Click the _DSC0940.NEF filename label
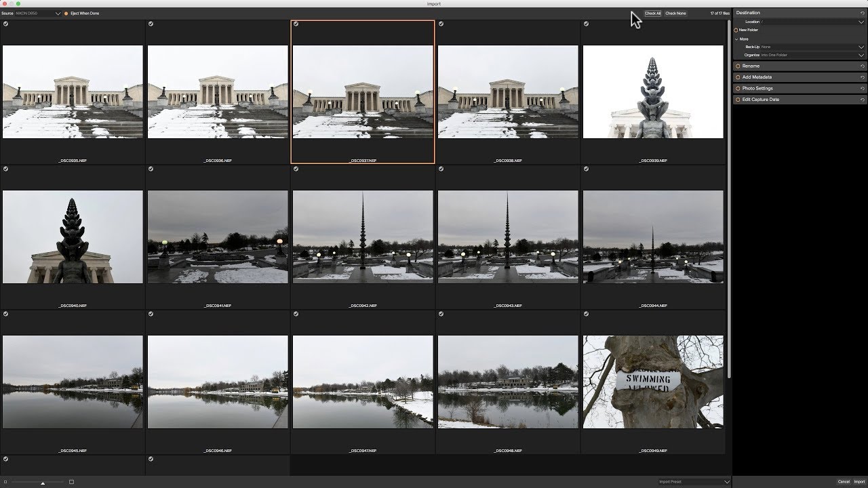868x488 pixels. pos(73,306)
